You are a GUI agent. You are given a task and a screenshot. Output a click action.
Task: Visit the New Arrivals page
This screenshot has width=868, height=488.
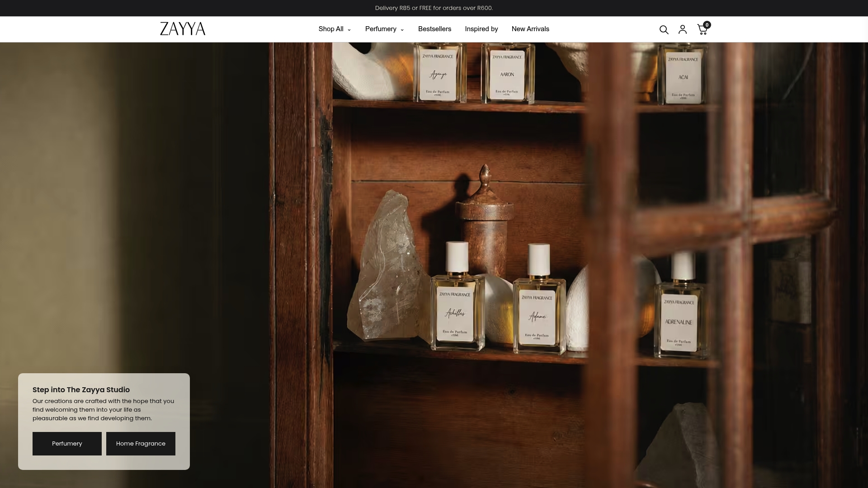click(x=530, y=29)
